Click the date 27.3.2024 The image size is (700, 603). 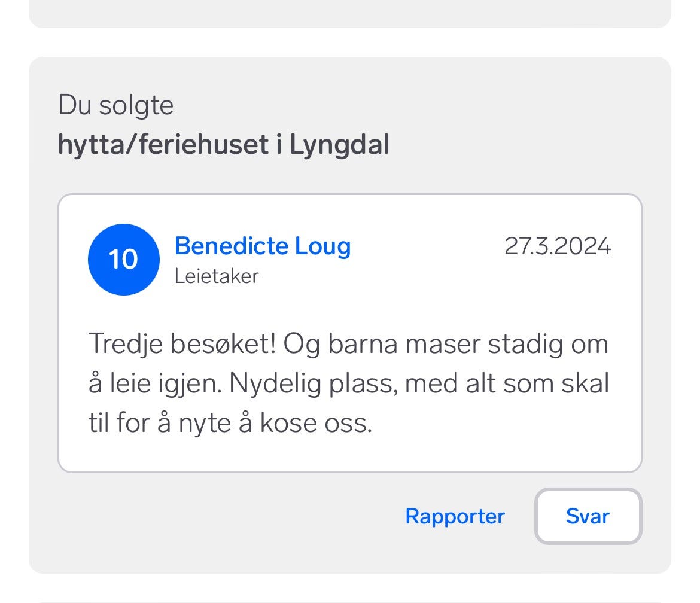pos(557,246)
